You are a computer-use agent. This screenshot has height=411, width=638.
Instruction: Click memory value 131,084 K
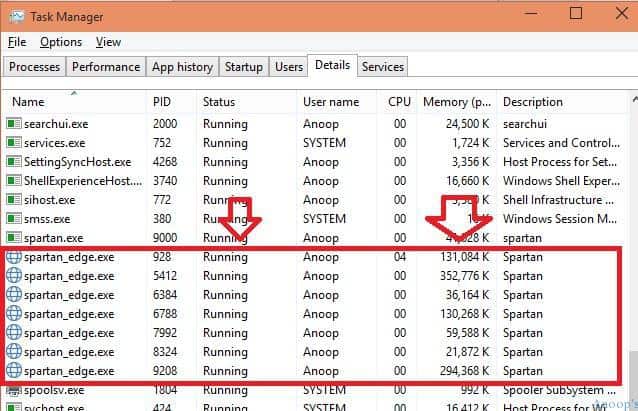click(x=465, y=257)
